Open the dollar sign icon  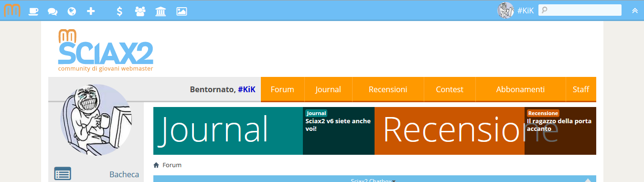pos(119,11)
